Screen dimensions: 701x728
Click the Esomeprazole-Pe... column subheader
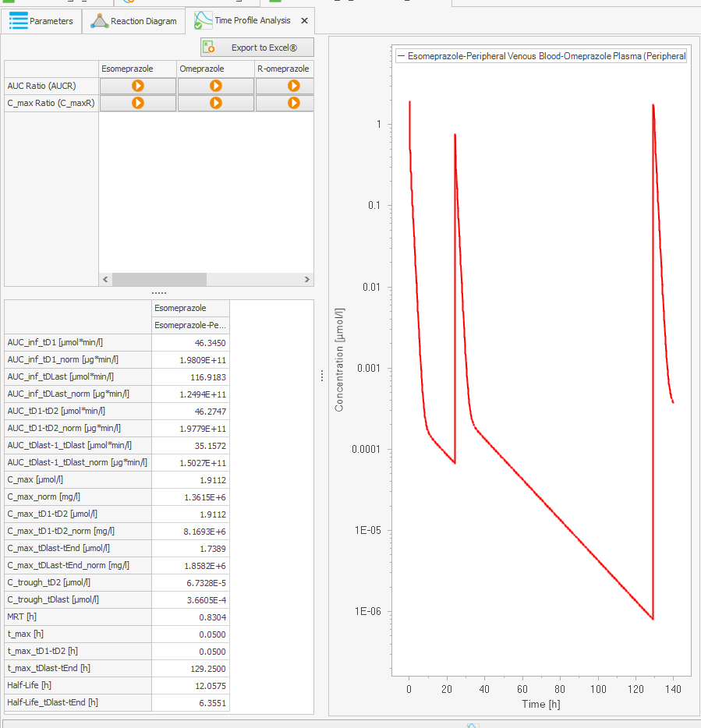click(x=190, y=326)
